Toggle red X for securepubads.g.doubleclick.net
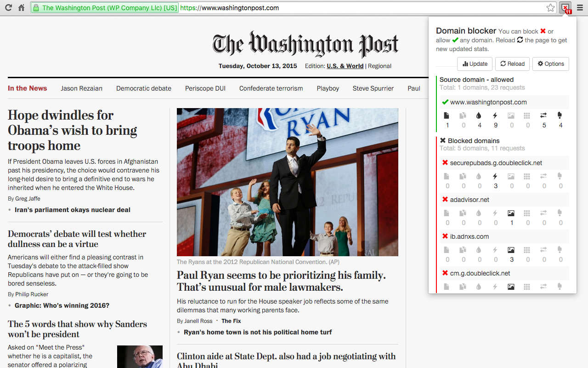This screenshot has height=368, width=588. [x=445, y=163]
